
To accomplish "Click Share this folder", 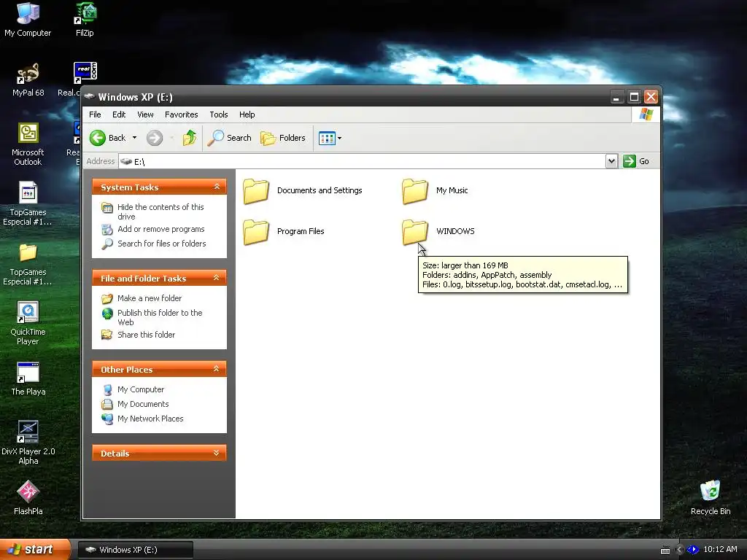I will (146, 335).
